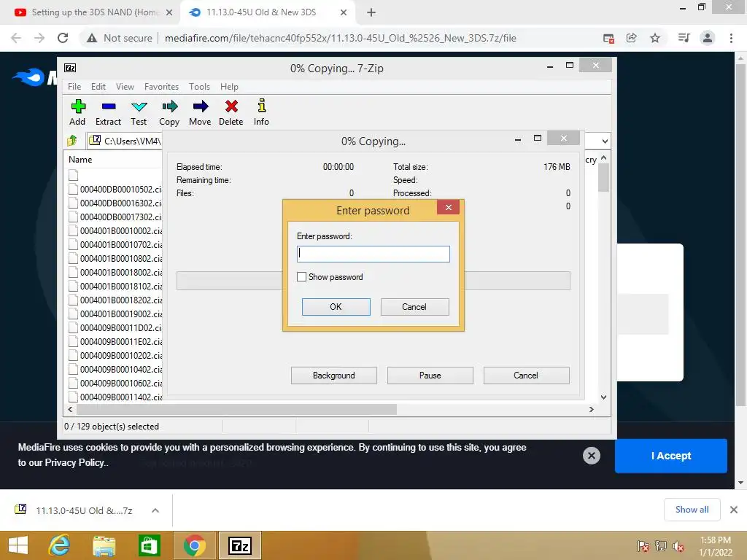Open a new Chrome tab

tap(371, 12)
